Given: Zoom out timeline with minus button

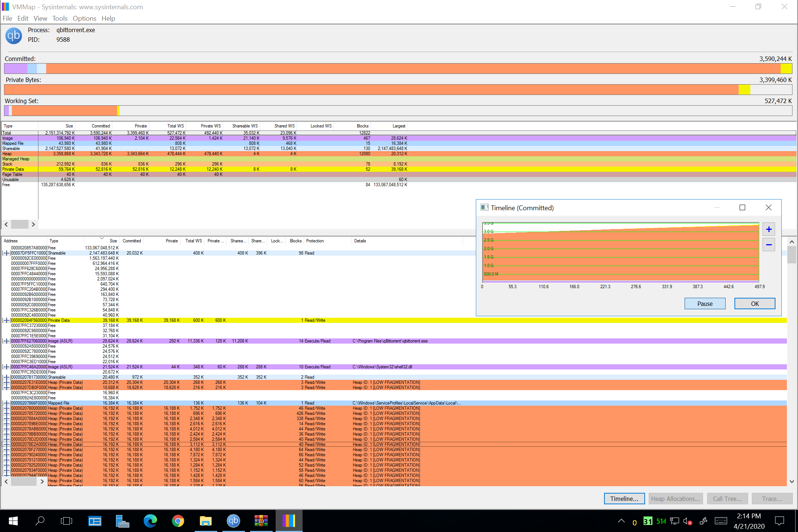Looking at the screenshot, I should [769, 245].
